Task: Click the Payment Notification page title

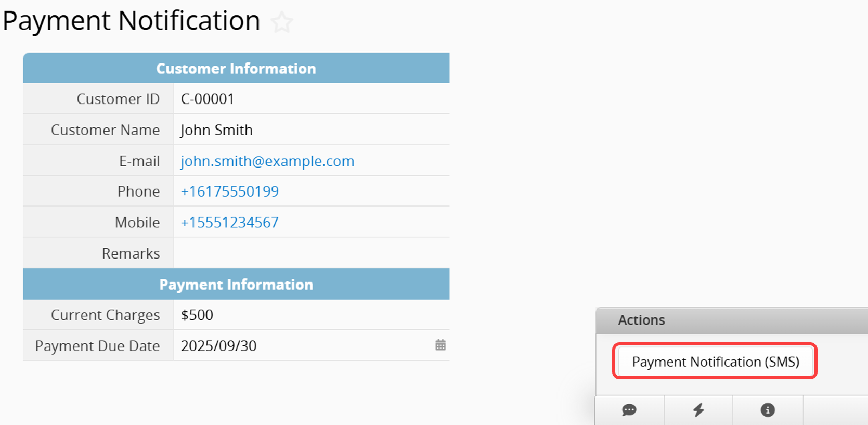Action: pos(131,21)
